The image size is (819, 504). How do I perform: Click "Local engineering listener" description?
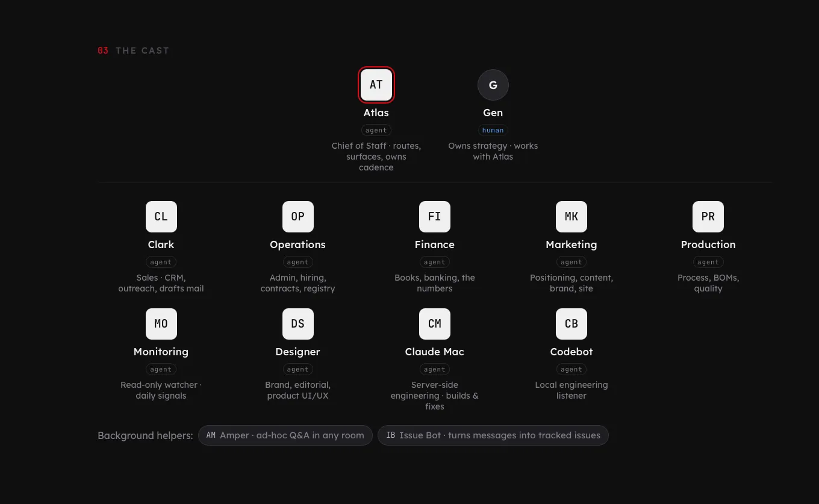point(571,390)
